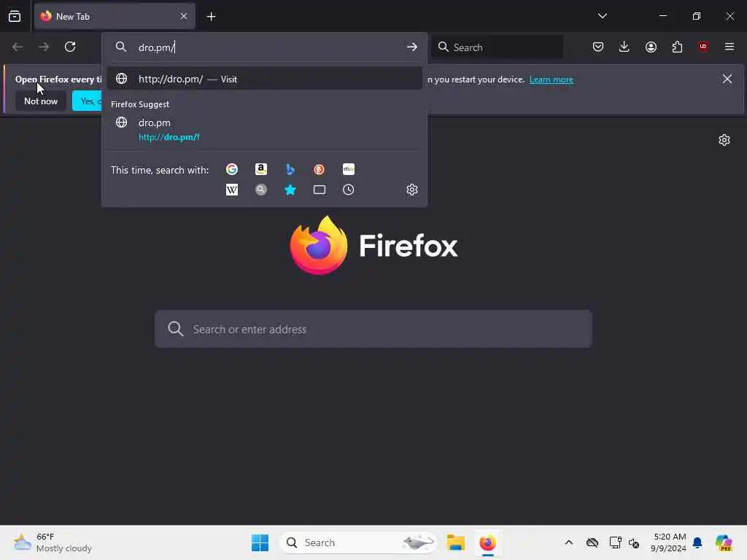Open the Learn more link
Image resolution: width=747 pixels, height=560 pixels.
coord(551,79)
